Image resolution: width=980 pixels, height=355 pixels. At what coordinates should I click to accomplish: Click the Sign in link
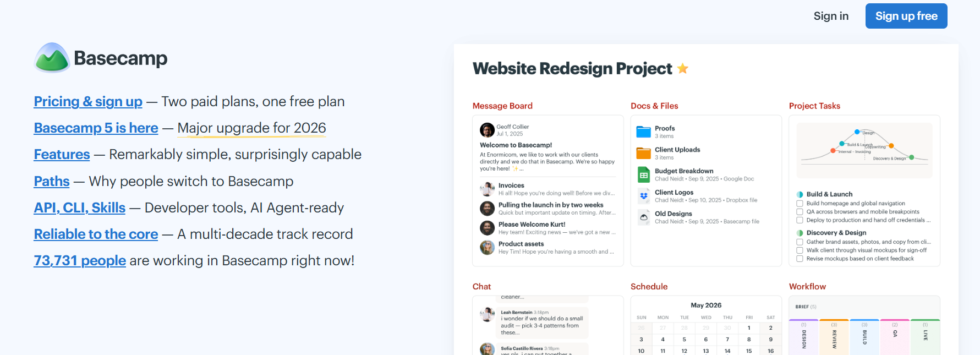[831, 16]
